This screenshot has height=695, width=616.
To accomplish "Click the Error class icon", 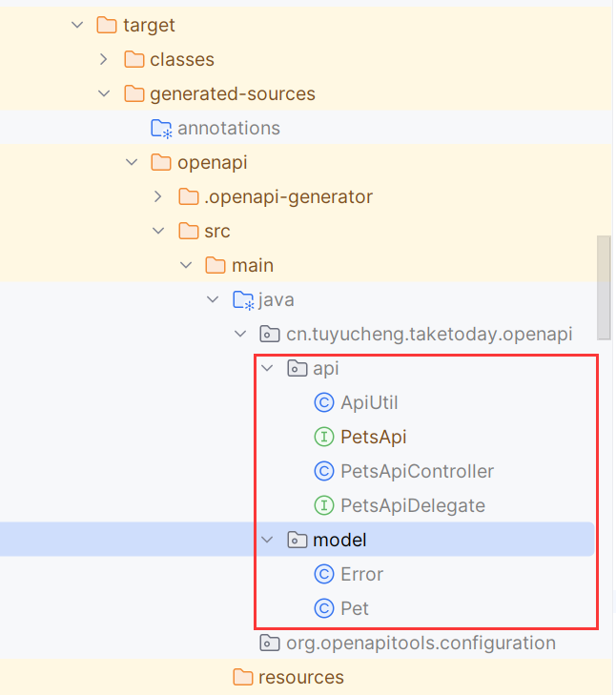I will coord(324,574).
